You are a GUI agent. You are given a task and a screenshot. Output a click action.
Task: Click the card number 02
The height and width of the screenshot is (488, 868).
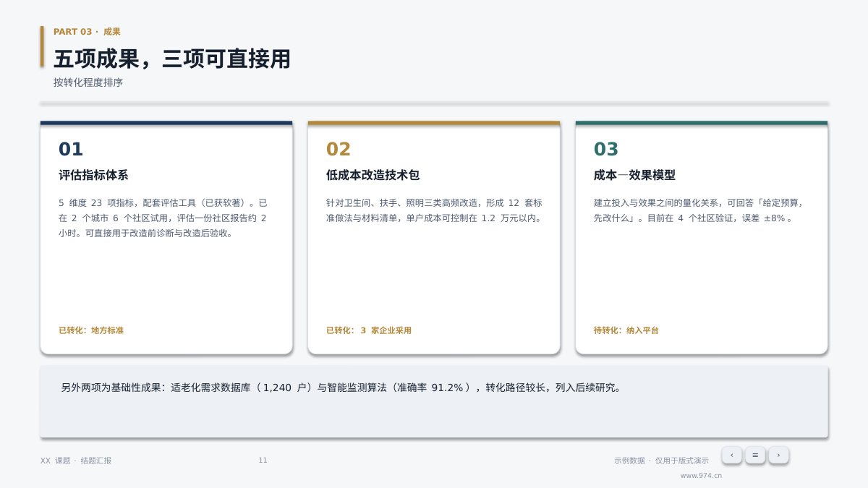tap(339, 149)
